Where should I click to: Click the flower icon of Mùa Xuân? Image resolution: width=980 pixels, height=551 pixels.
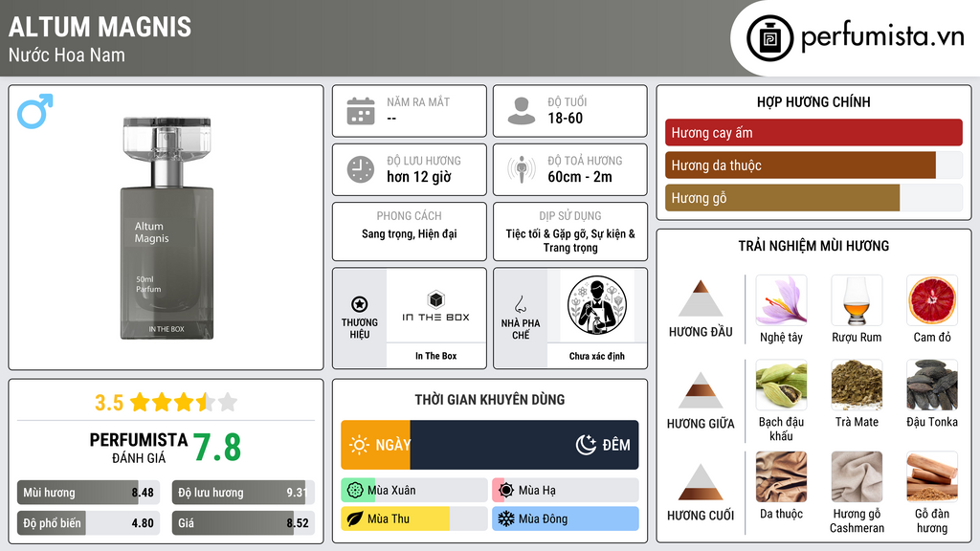(x=355, y=491)
